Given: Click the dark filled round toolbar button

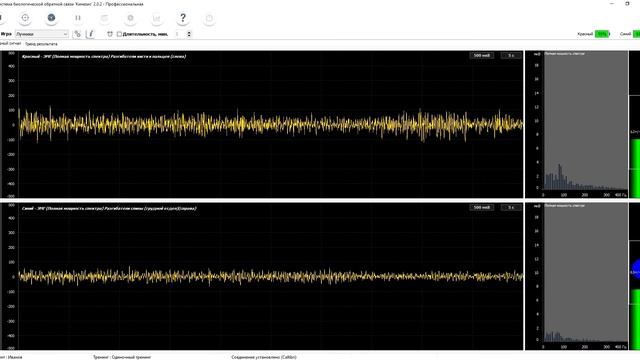Looking at the screenshot, I should coord(51,18).
